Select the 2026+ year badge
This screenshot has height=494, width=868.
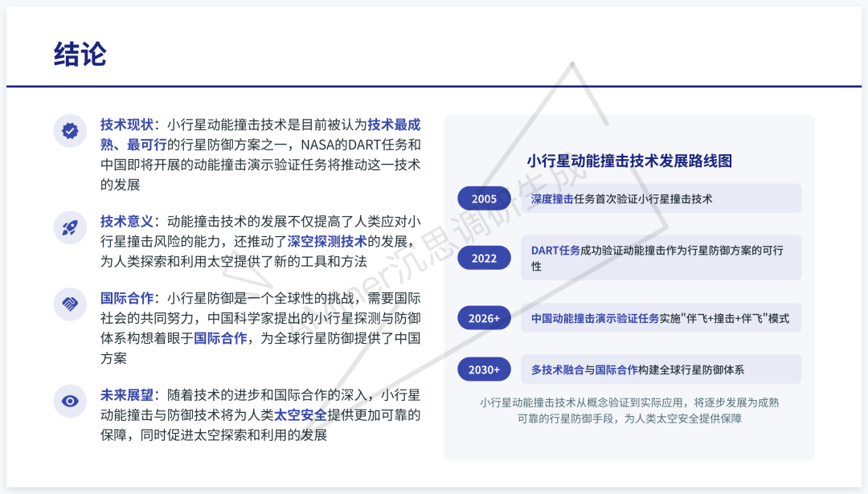484,318
